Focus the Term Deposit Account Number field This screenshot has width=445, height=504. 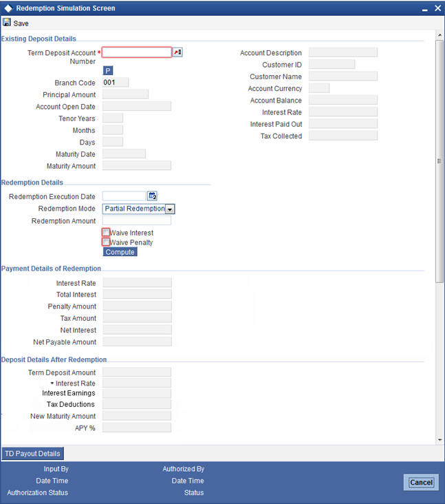coord(137,52)
